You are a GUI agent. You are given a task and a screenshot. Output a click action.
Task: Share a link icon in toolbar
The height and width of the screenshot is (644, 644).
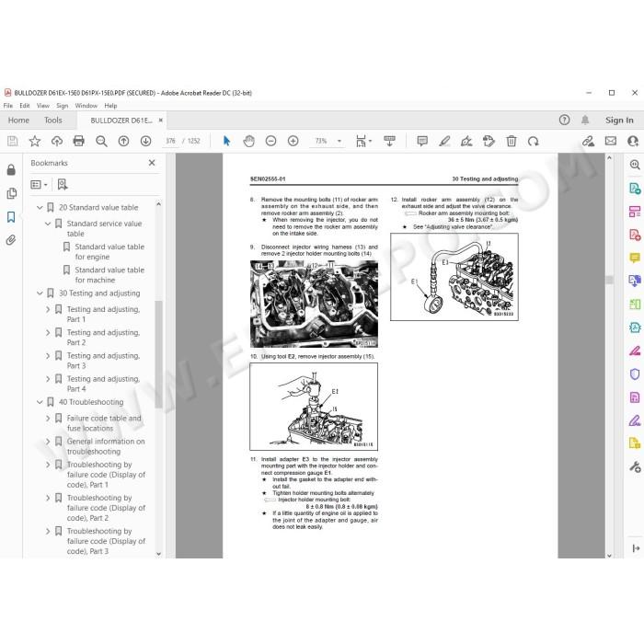[x=588, y=142]
